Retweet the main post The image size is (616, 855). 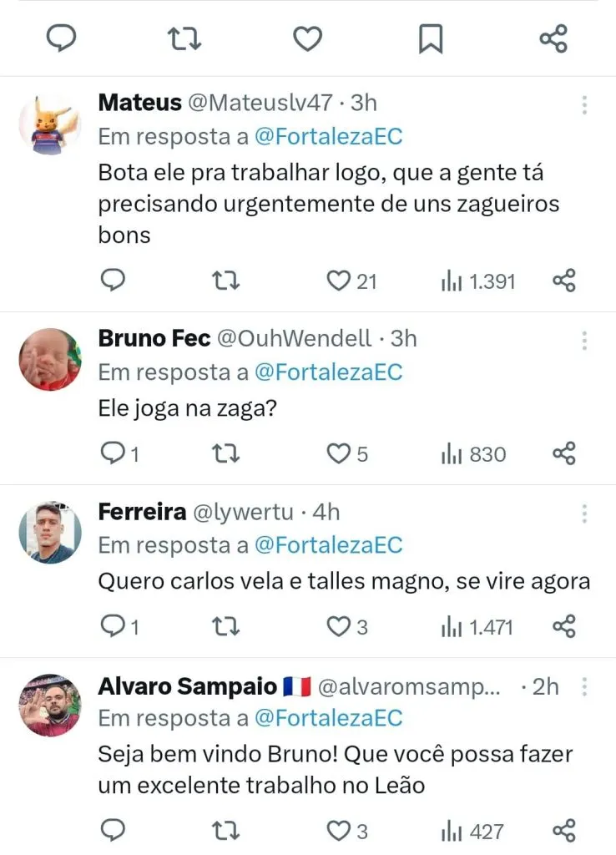pyautogui.click(x=183, y=38)
